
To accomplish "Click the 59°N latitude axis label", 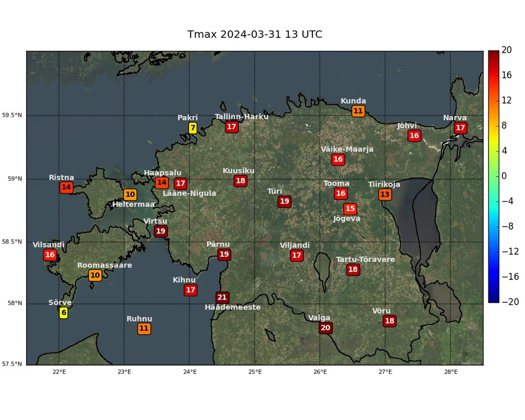I will [15, 179].
